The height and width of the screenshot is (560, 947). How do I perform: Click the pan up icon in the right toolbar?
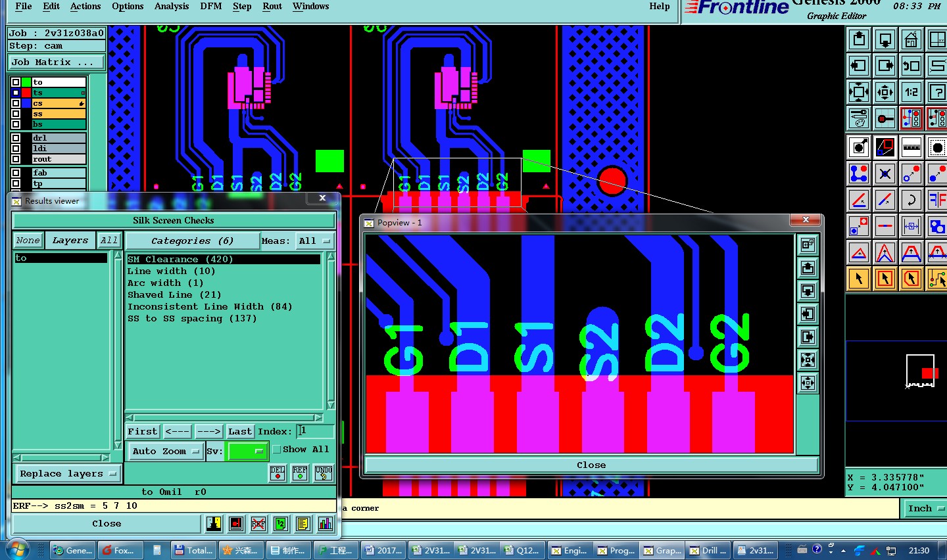click(x=859, y=39)
